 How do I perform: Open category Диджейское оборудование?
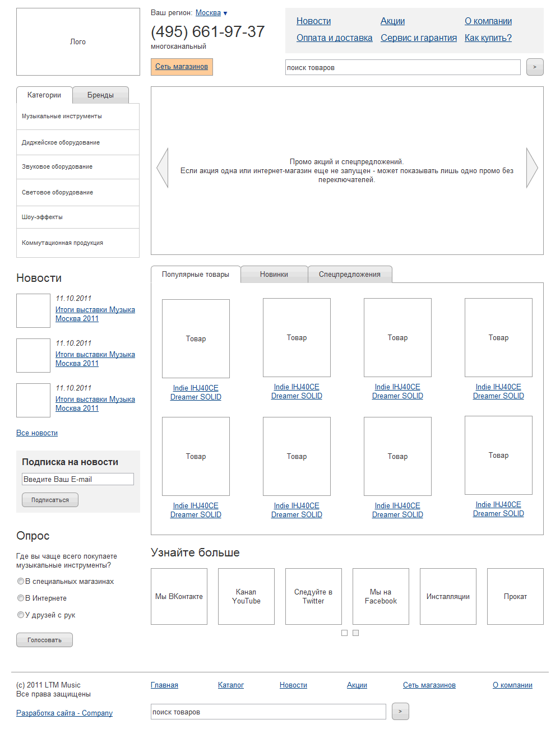[x=78, y=142]
